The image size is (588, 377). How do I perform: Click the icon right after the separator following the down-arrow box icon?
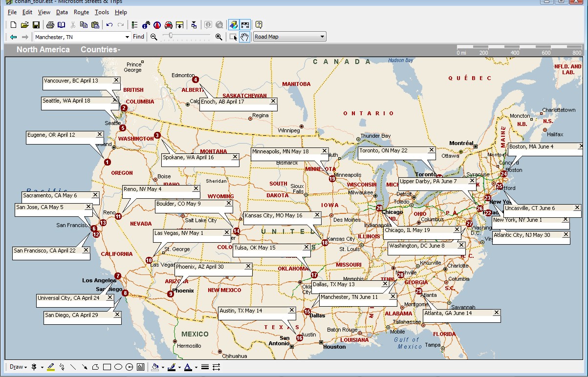coord(194,24)
